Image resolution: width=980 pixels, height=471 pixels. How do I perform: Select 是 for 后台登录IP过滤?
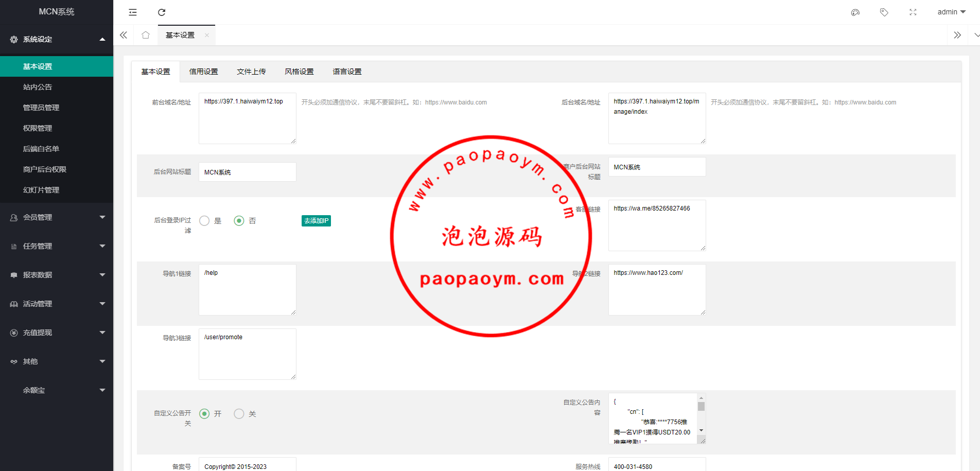pos(204,221)
